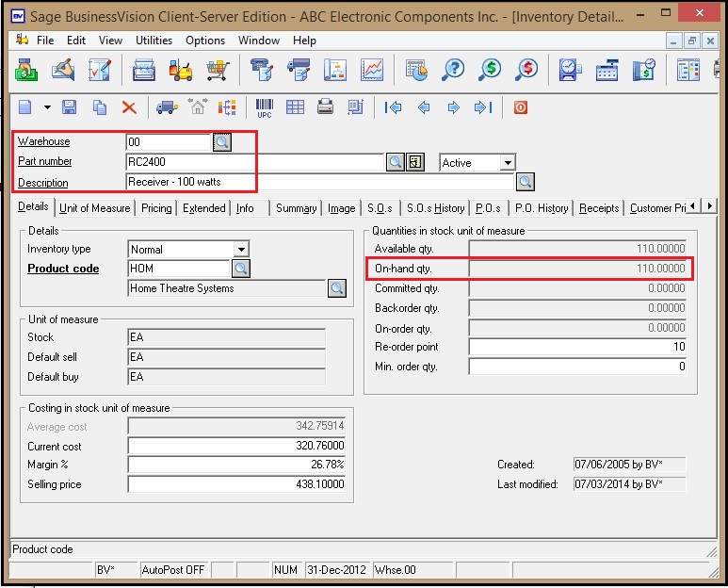Click the red power exit icon
The width and height of the screenshot is (728, 588).
click(x=521, y=107)
